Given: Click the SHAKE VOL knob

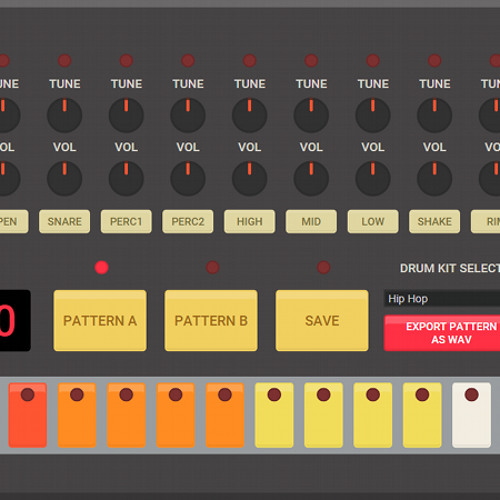Looking at the screenshot, I should [434, 178].
